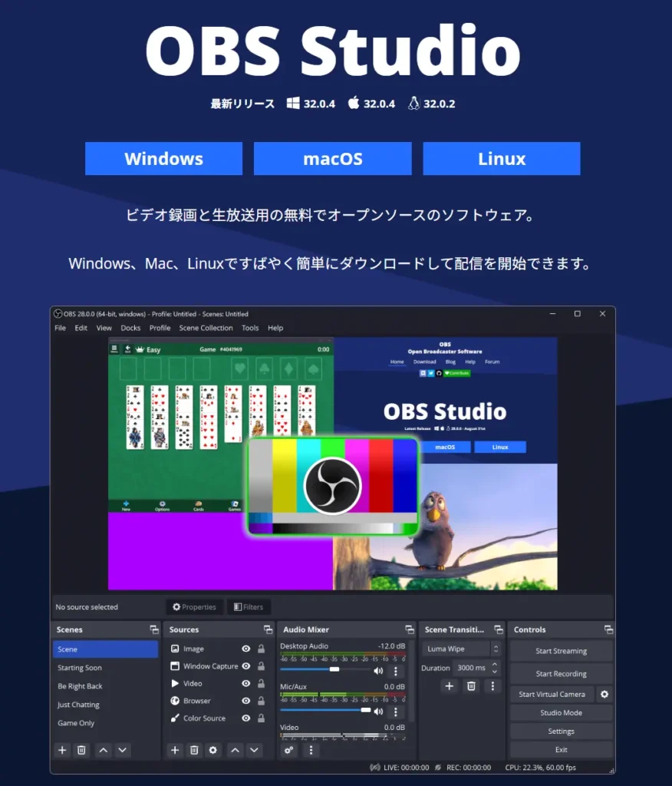This screenshot has width=672, height=786.
Task: Hide the Image source using eye icon
Action: [245, 649]
